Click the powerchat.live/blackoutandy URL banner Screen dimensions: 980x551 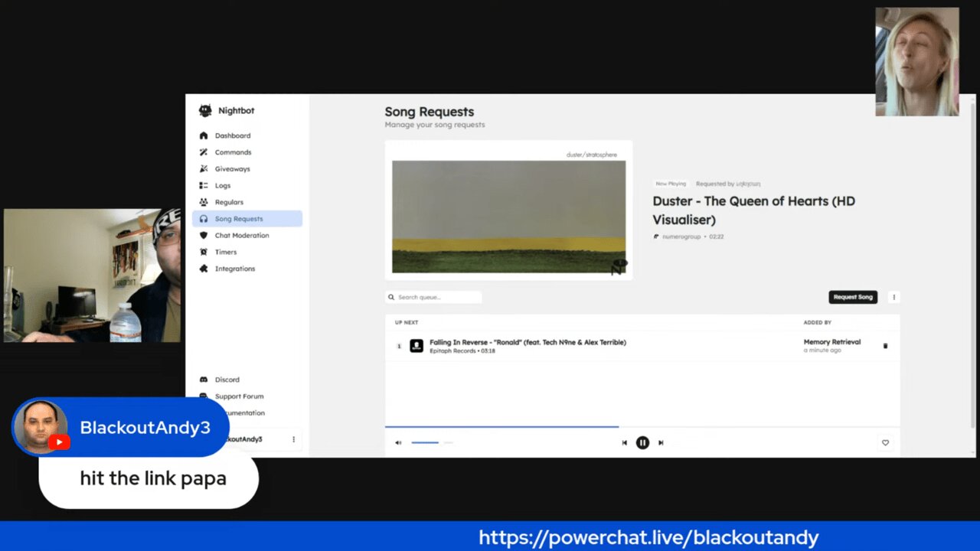pos(648,537)
